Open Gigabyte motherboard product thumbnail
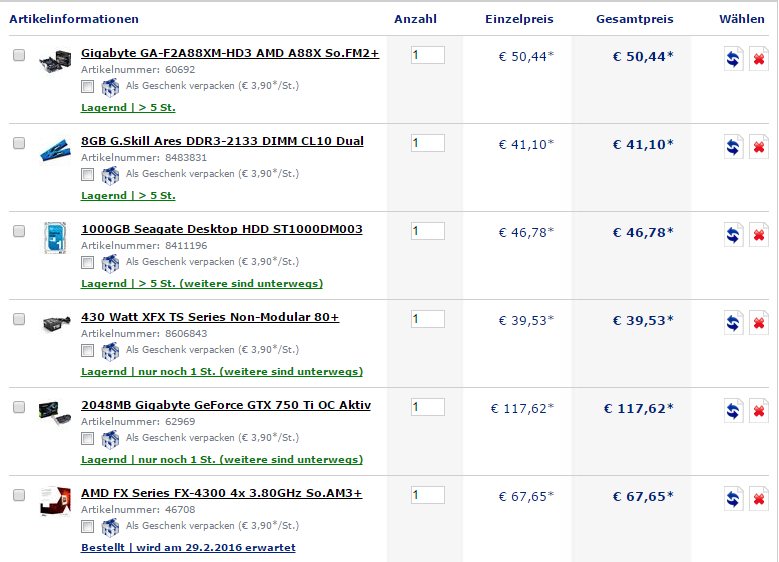Screen dimensions: 779x562 (x=55, y=62)
